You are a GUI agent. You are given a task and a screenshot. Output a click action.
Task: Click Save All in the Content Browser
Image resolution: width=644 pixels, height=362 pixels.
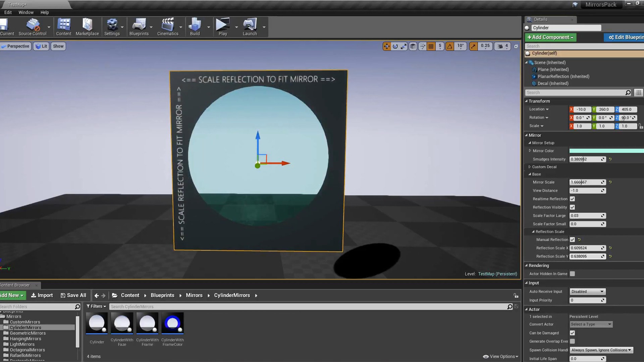pos(73,295)
